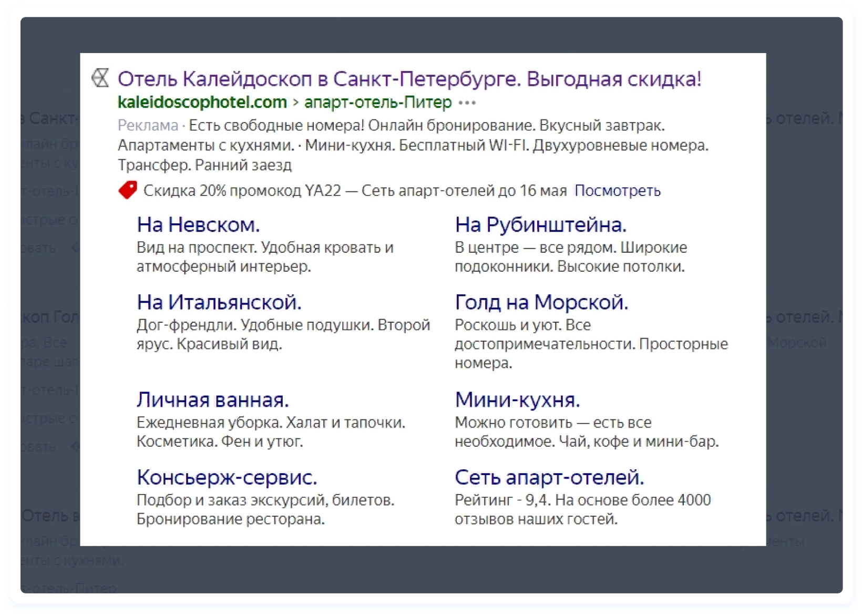Open the ad title about Отель Калейдоскоп
The image size is (862, 616).
pyautogui.click(x=409, y=79)
